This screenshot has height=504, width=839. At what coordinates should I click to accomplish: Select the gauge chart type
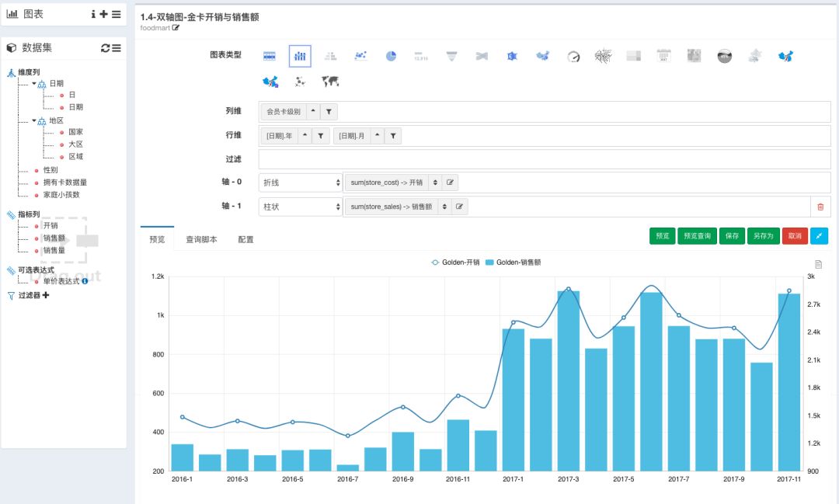click(x=573, y=55)
